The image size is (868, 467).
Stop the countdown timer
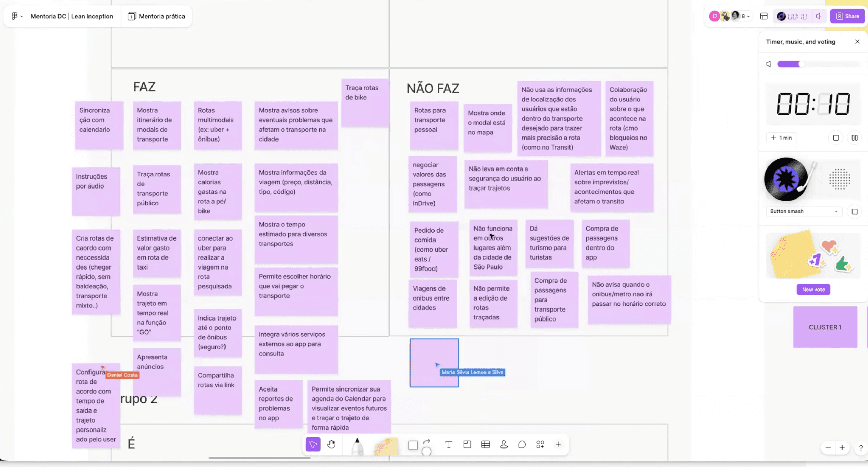pos(836,138)
